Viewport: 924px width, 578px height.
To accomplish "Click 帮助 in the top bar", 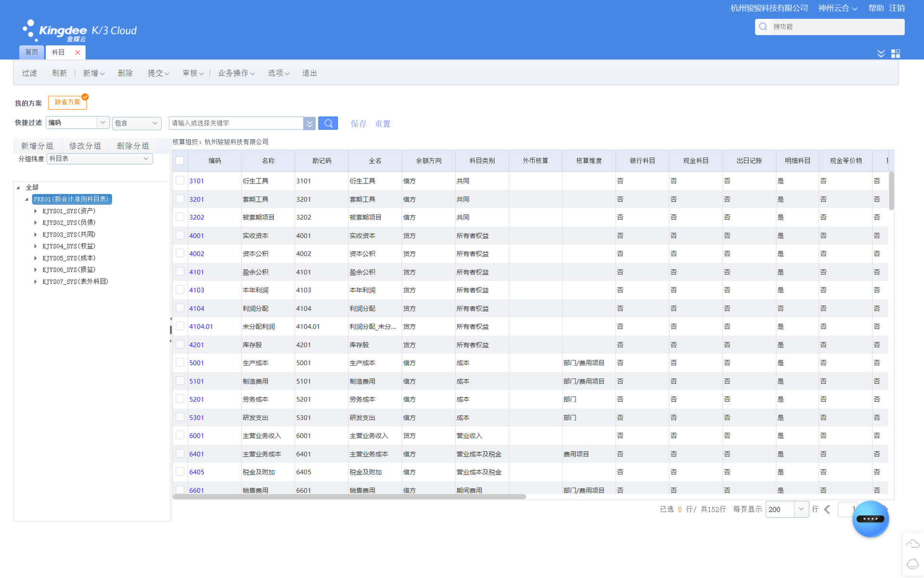I will tap(876, 8).
